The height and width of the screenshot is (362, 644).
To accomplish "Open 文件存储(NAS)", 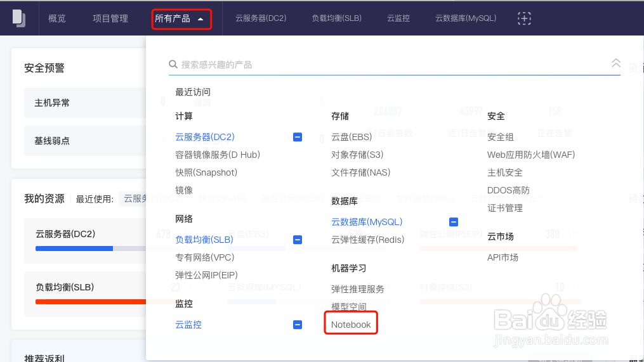I will point(360,172).
